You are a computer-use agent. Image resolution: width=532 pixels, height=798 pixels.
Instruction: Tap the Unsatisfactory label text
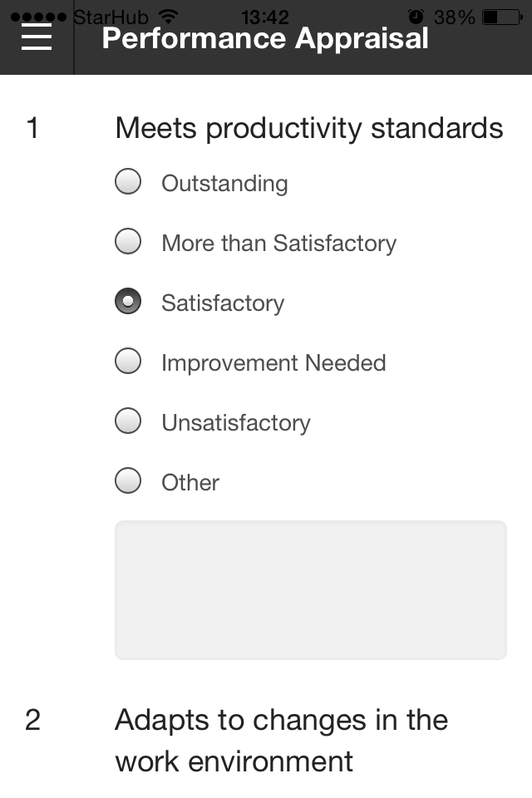point(236,423)
